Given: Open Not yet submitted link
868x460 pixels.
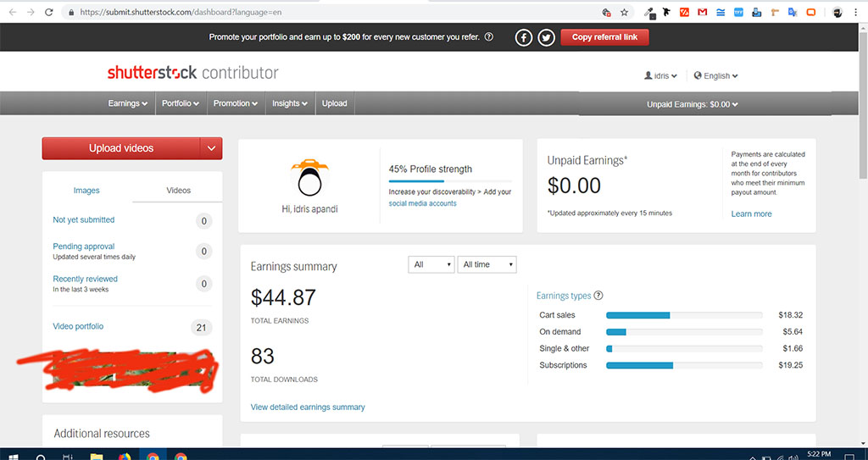Looking at the screenshot, I should coord(84,219).
